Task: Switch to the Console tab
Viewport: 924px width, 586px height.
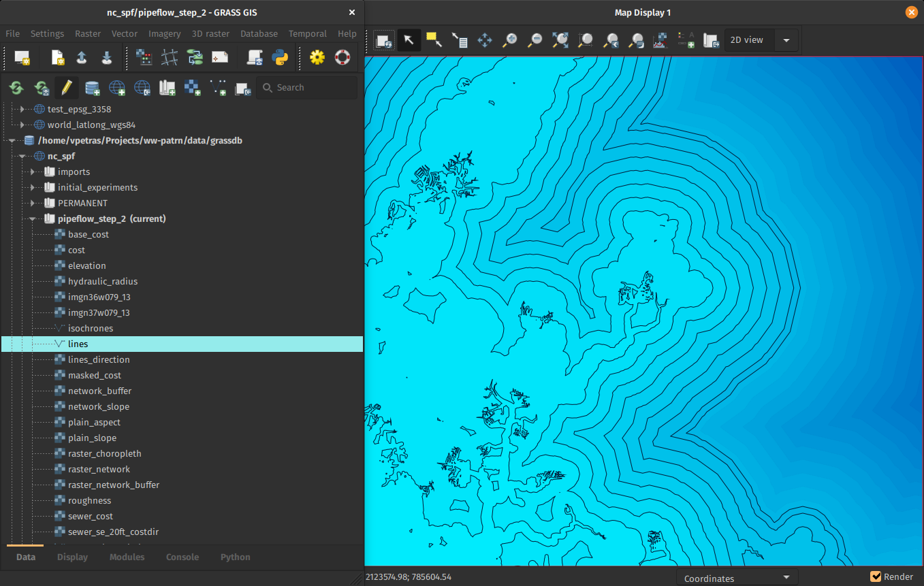Action: coord(182,557)
